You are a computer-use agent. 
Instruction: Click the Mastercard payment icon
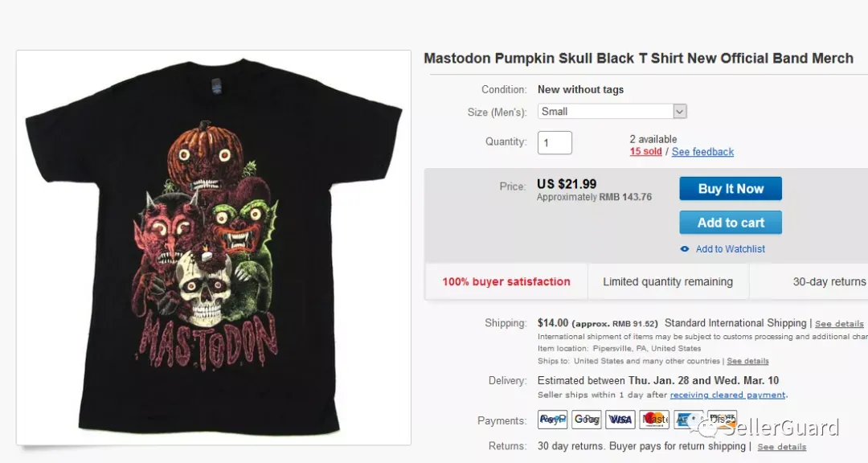pos(654,420)
